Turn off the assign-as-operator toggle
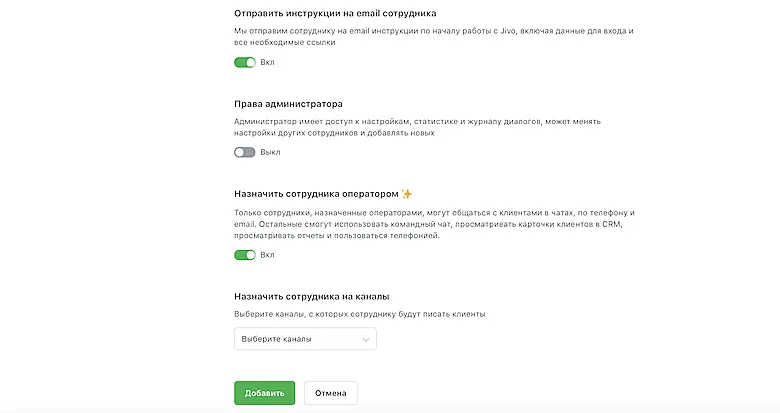This screenshot has width=780, height=413. (244, 255)
